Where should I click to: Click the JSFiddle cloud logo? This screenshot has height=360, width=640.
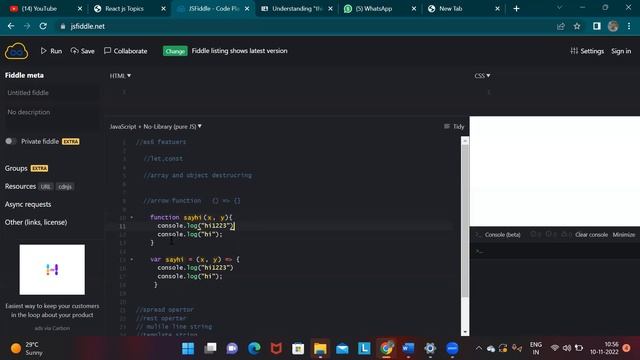pyautogui.click(x=16, y=51)
